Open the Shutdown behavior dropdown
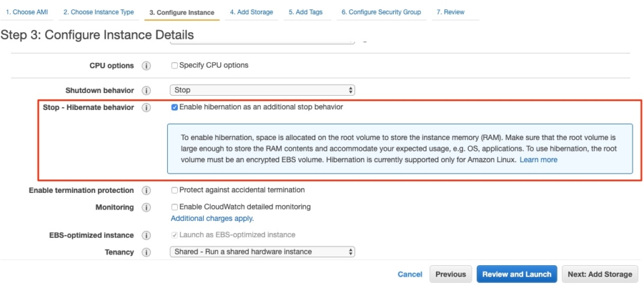Viewport: 644px width, 288px height. tap(262, 90)
